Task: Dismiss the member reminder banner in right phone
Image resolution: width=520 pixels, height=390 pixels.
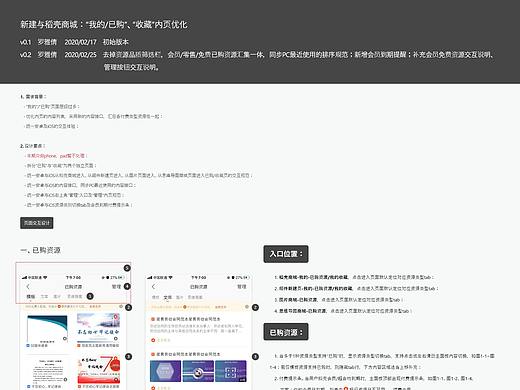Action: (x=247, y=307)
